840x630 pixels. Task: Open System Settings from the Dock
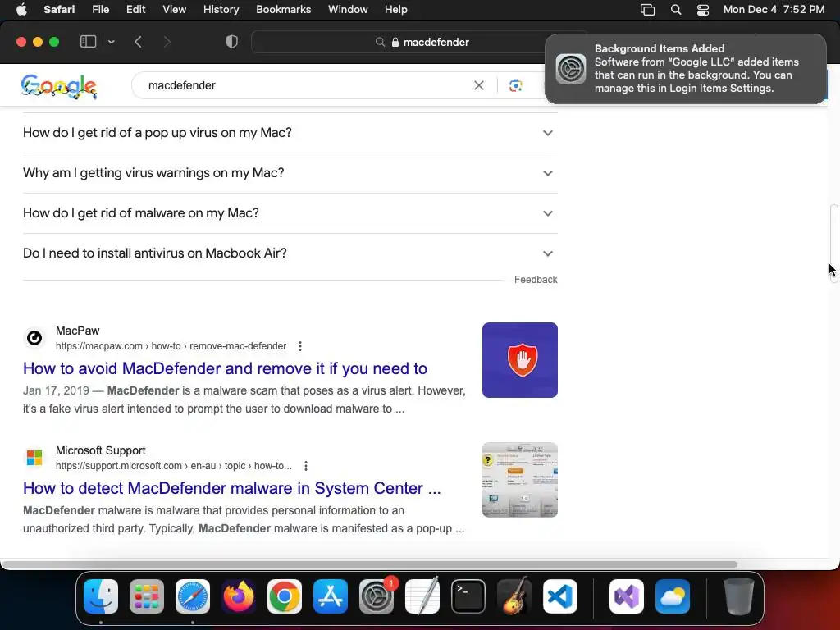tap(376, 596)
